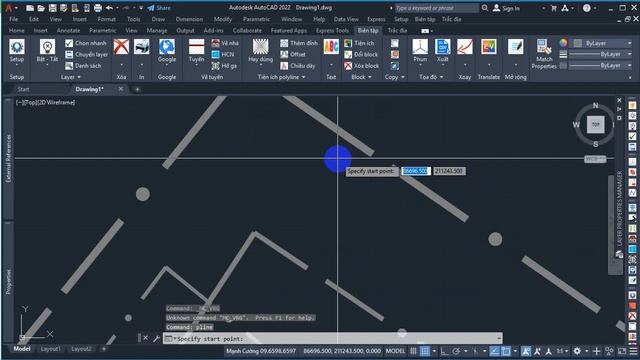This screenshot has width=640, height=360.
Task: Open the Google globe tool
Action: coord(167,47)
